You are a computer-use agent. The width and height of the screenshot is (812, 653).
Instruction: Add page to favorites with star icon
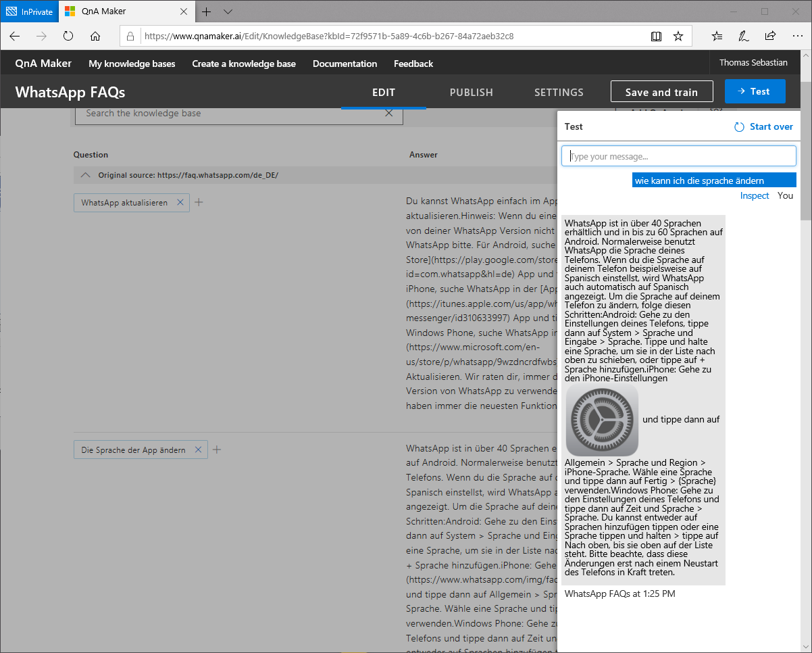tap(678, 37)
